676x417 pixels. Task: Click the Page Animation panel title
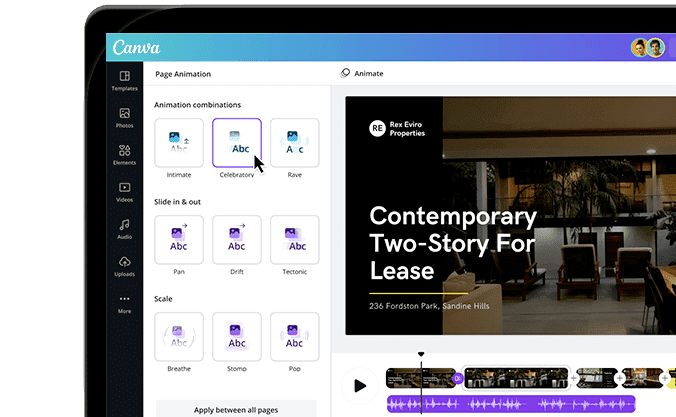click(x=183, y=74)
